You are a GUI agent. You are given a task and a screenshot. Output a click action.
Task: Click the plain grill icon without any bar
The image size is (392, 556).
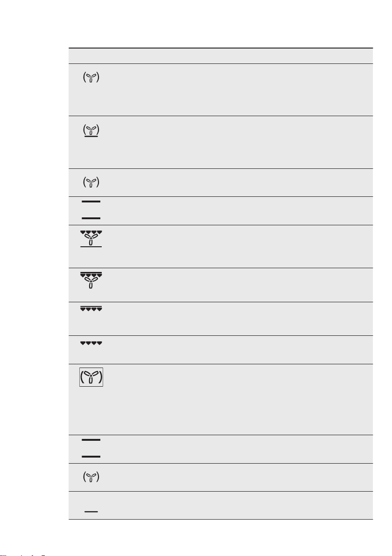tap(91, 343)
